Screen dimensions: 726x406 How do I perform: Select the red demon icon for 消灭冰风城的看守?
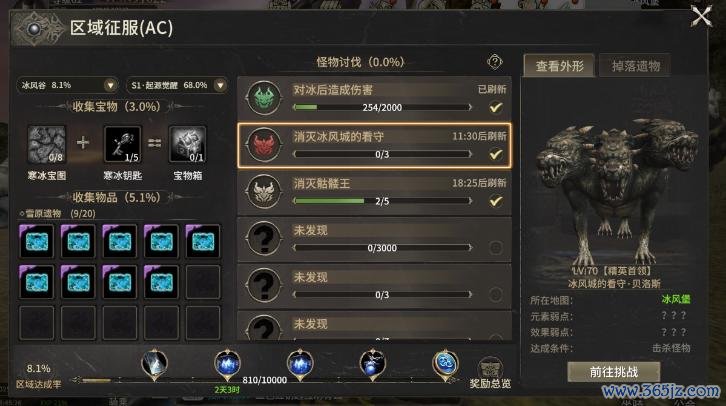pos(264,144)
